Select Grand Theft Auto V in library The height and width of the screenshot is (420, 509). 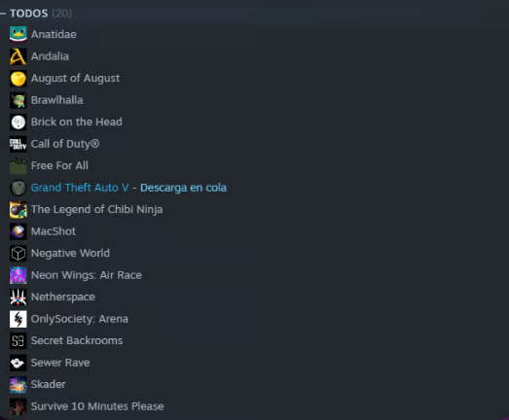click(x=80, y=188)
